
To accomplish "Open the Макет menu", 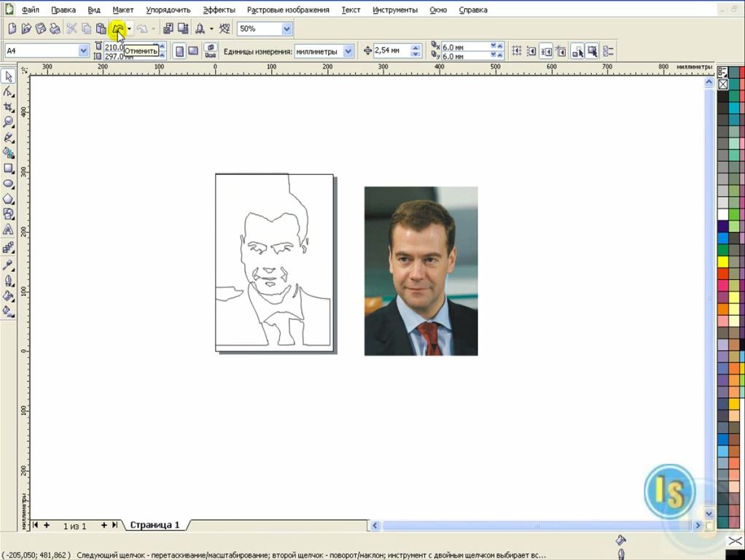I will [123, 9].
